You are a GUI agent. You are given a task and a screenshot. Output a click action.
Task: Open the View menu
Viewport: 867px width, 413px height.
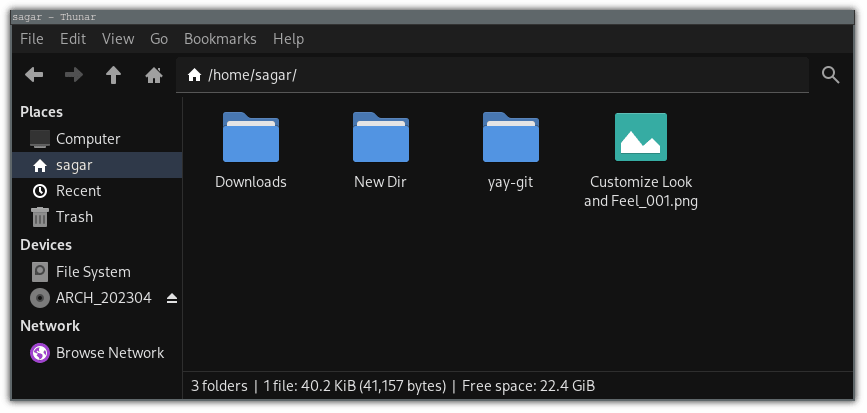[118, 39]
